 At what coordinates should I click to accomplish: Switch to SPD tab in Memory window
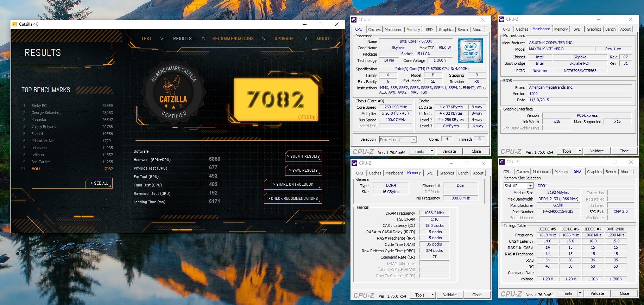(x=430, y=173)
